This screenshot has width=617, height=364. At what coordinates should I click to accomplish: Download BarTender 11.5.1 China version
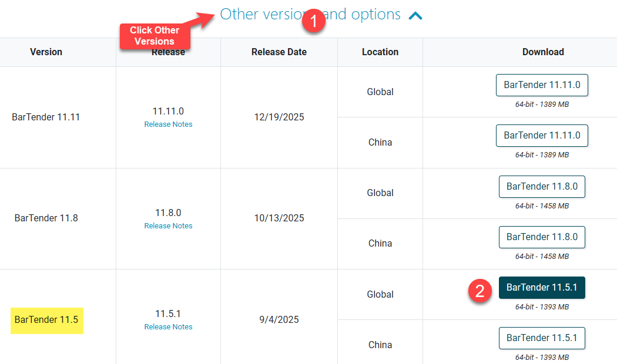542,338
